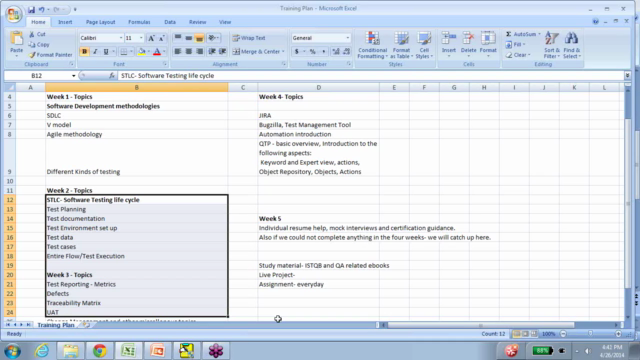Click AutoSum

click(x=520, y=34)
